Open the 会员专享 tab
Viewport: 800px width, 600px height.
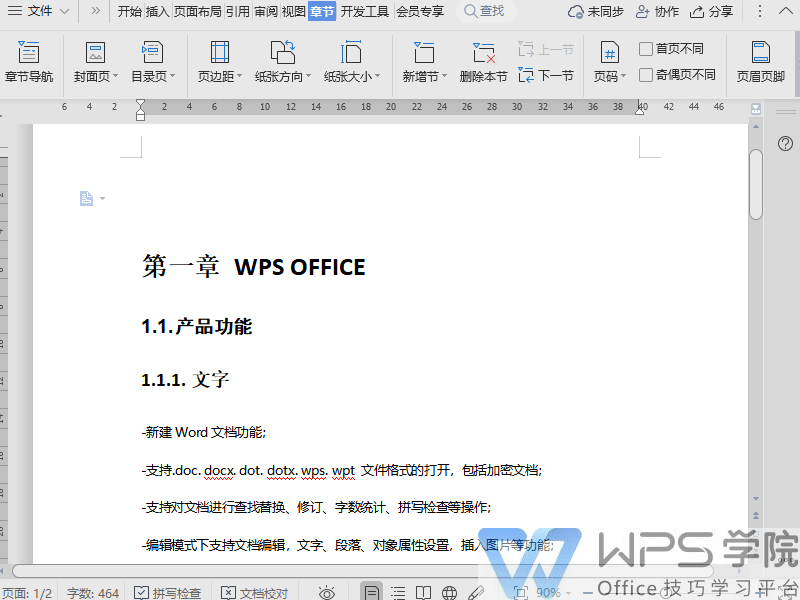click(x=420, y=11)
